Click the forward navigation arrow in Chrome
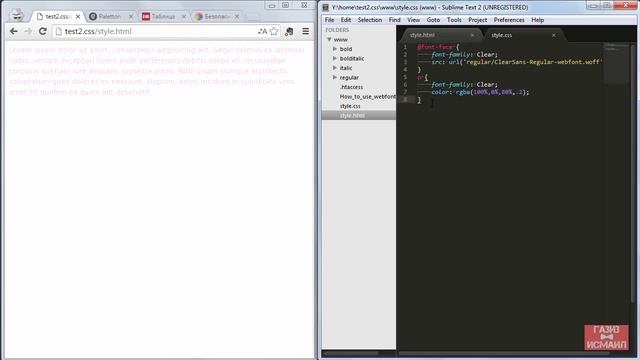Viewport: 640px width, 360px height. [x=28, y=31]
